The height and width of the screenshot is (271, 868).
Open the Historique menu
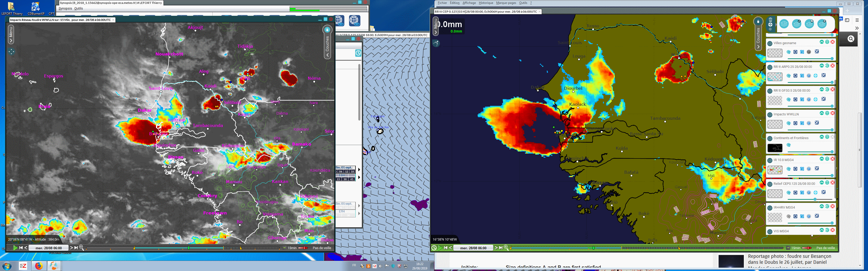[486, 3]
